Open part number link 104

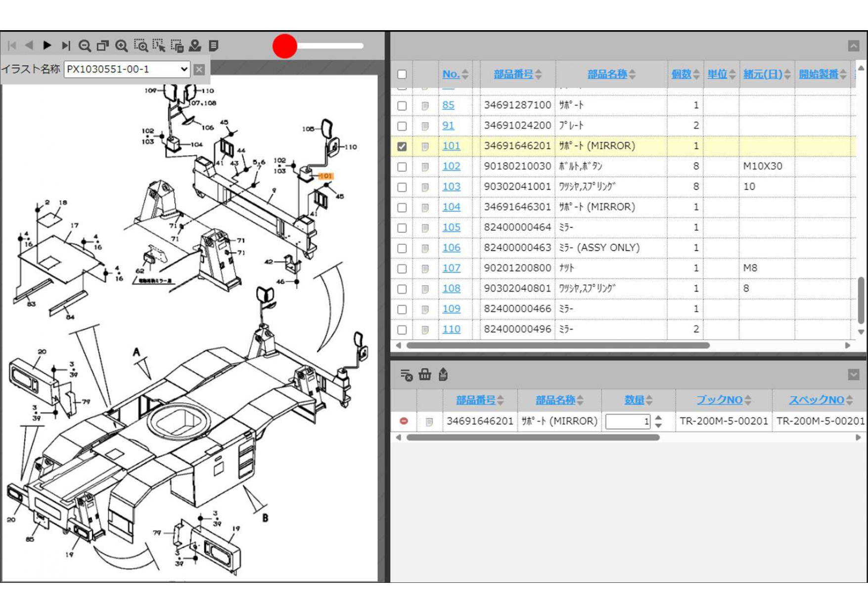pyautogui.click(x=451, y=207)
